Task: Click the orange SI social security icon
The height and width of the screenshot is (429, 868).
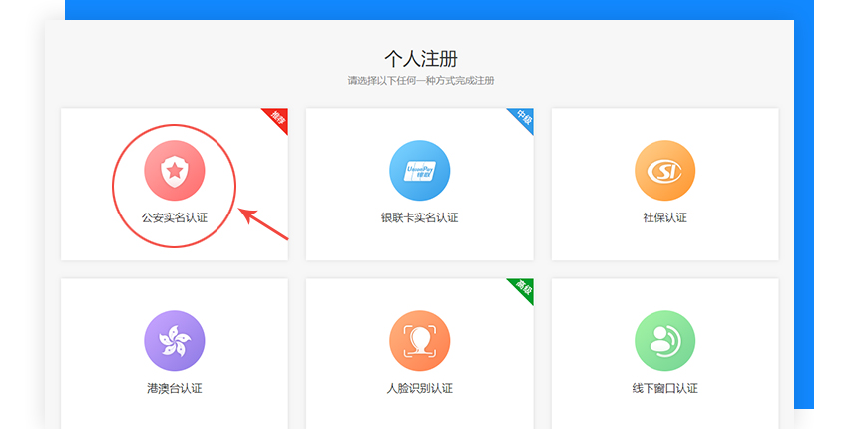Action: [x=664, y=171]
